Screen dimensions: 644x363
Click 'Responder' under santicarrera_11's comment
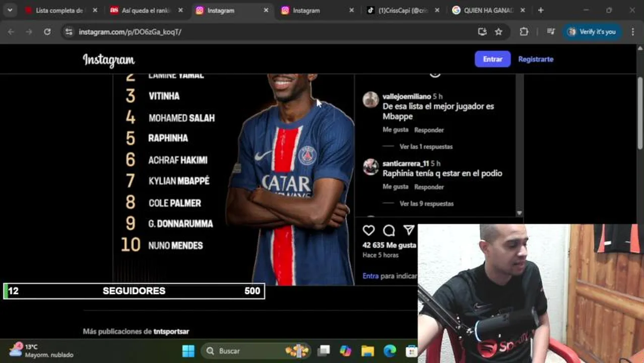(x=429, y=187)
